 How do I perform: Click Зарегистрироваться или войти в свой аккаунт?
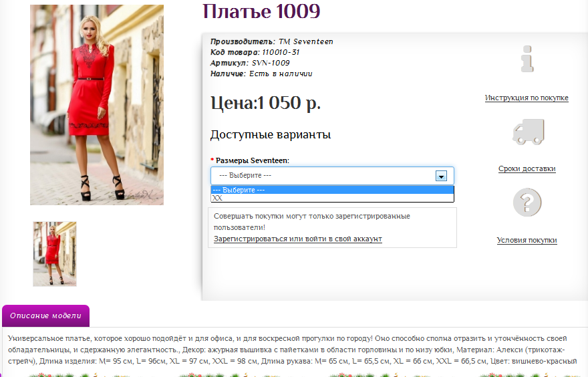[298, 239]
